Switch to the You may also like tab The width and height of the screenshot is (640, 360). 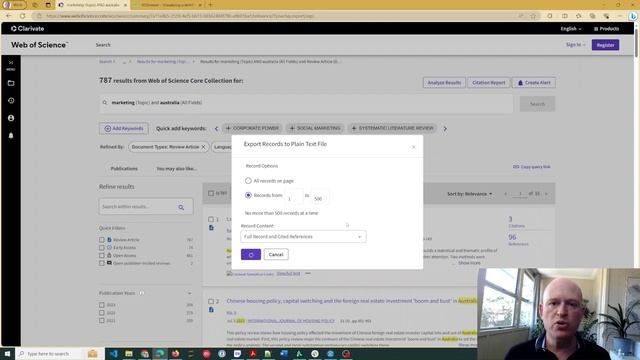click(x=177, y=169)
